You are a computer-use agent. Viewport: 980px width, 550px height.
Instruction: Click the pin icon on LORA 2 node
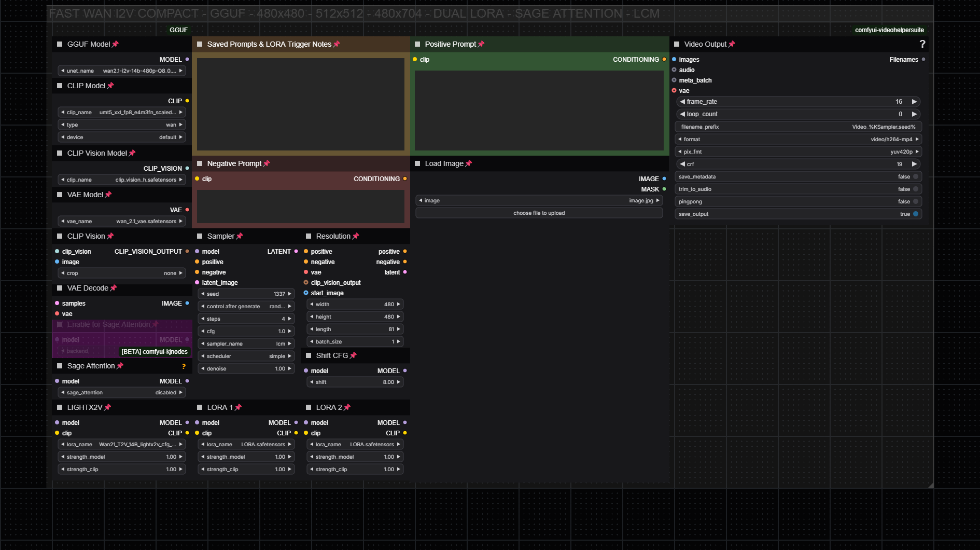tap(347, 407)
